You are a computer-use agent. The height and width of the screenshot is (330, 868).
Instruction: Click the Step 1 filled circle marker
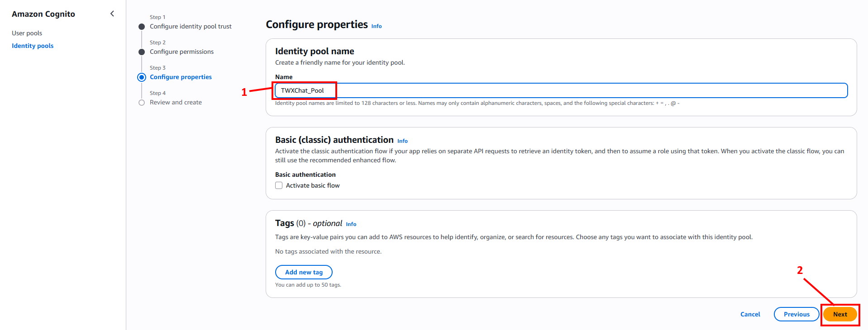point(142,27)
